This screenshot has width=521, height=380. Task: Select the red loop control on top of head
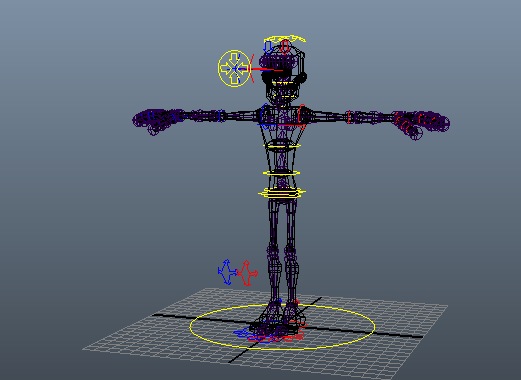(x=285, y=47)
